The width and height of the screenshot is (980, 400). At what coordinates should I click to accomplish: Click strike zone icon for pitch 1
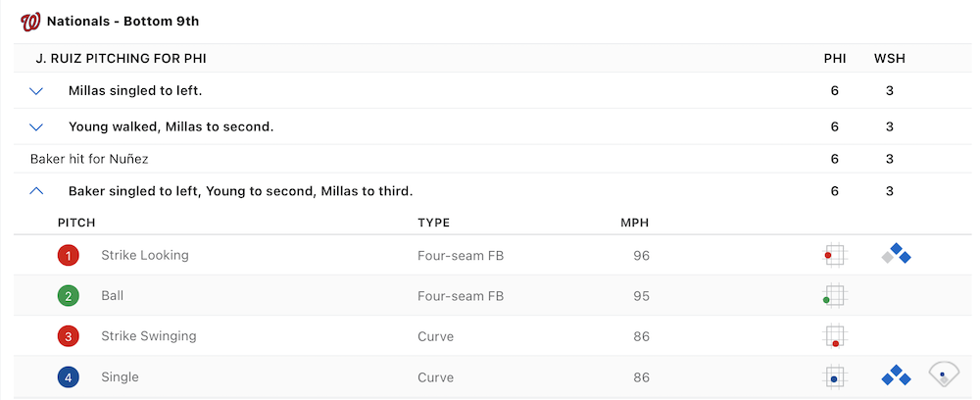pyautogui.click(x=834, y=256)
